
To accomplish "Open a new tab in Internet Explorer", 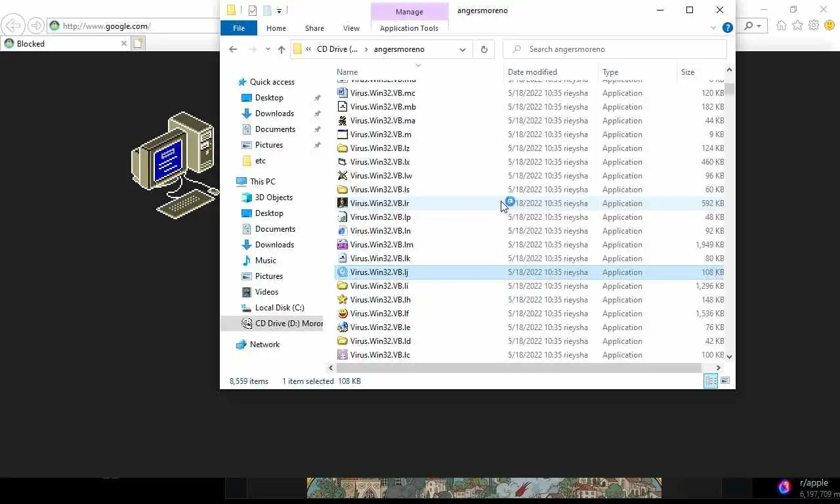I will [138, 43].
